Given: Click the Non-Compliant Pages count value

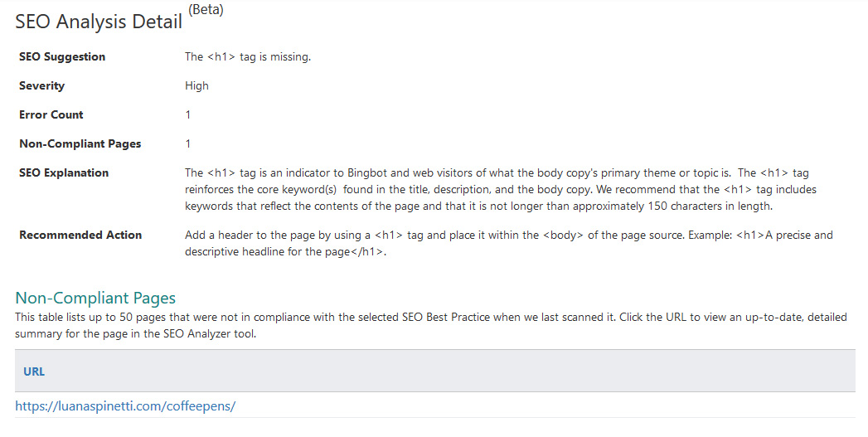Looking at the screenshot, I should pyautogui.click(x=188, y=144).
